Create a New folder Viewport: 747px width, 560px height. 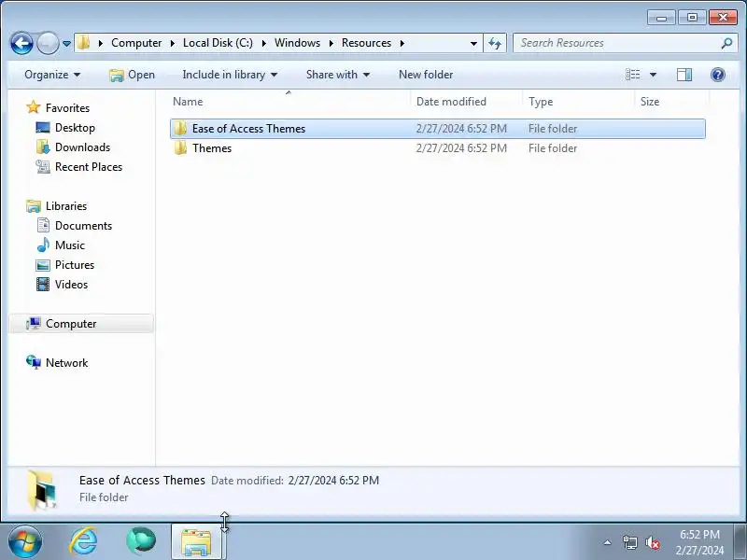pyautogui.click(x=426, y=75)
